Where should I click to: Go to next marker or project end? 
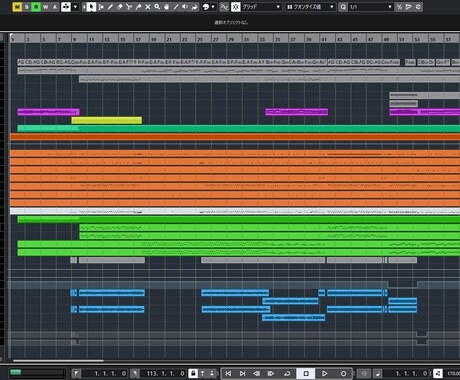242,373
